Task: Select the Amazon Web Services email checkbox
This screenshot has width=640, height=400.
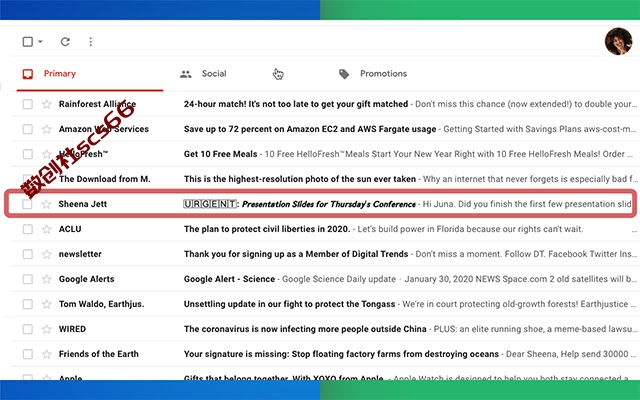Action: coord(28,129)
